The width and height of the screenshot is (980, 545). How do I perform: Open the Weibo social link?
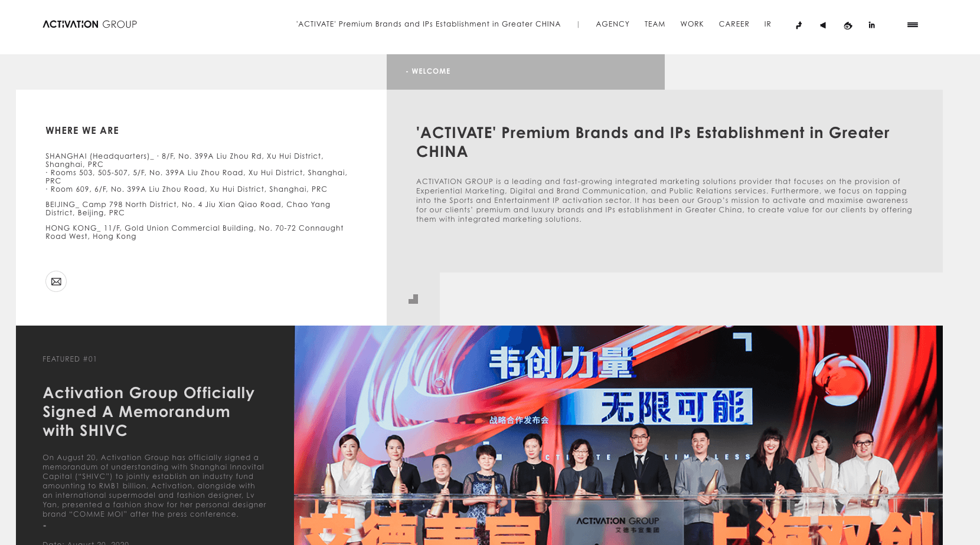coord(848,25)
